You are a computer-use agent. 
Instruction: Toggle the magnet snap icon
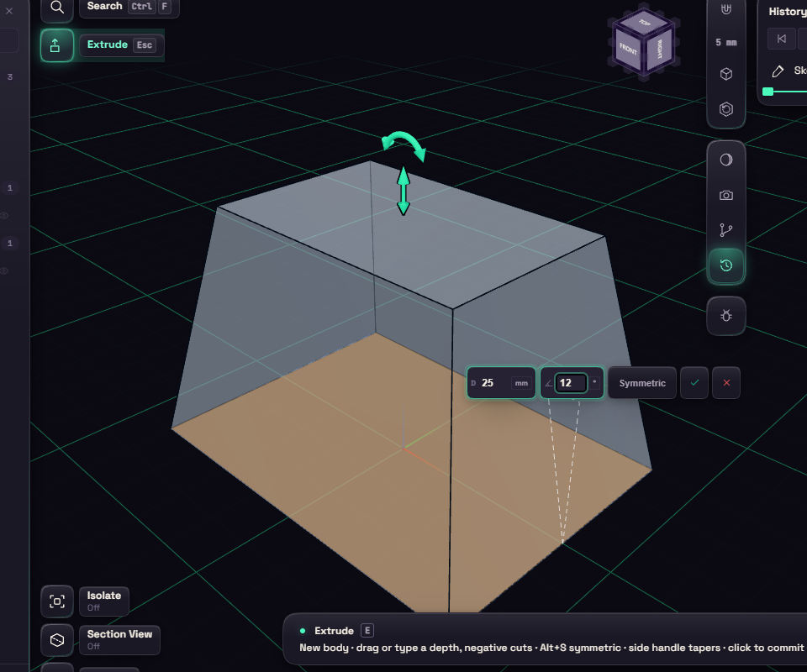(725, 8)
